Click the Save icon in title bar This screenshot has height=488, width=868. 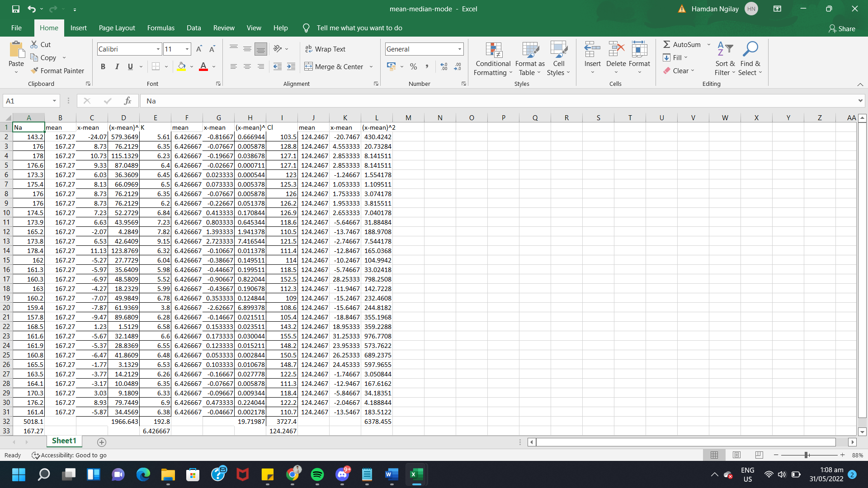pyautogui.click(x=16, y=9)
